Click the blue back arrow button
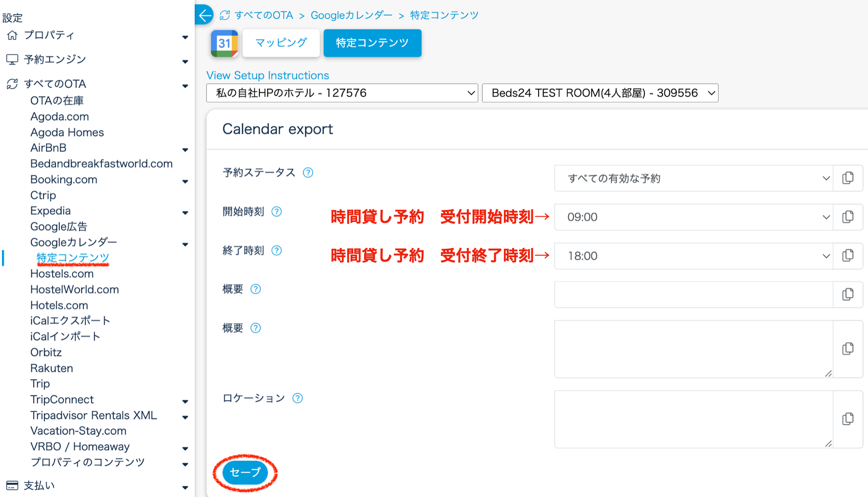The image size is (868, 497). point(204,15)
